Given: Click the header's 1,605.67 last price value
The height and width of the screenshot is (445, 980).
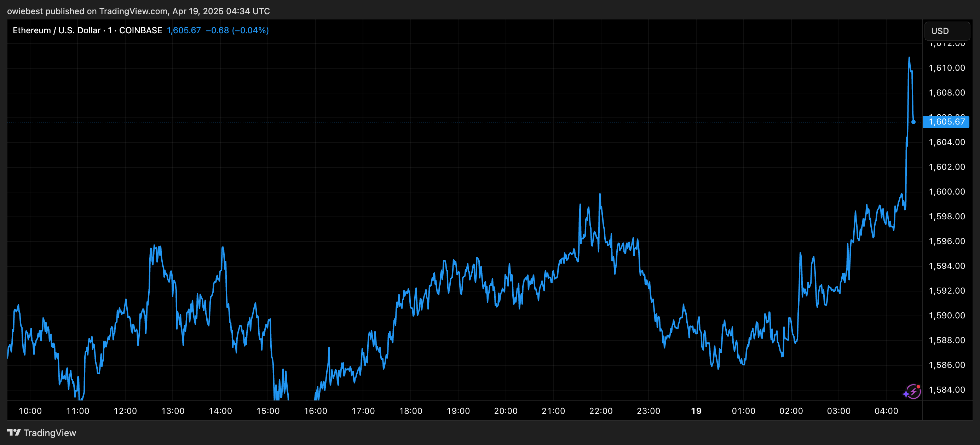Looking at the screenshot, I should [184, 30].
